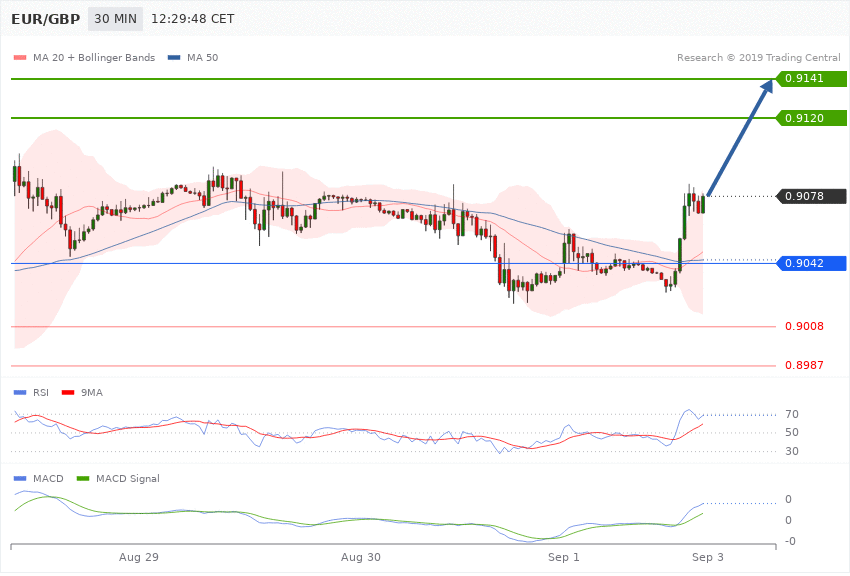Click the MA 50 legend label
Screen dimensions: 850x576
click(202, 57)
